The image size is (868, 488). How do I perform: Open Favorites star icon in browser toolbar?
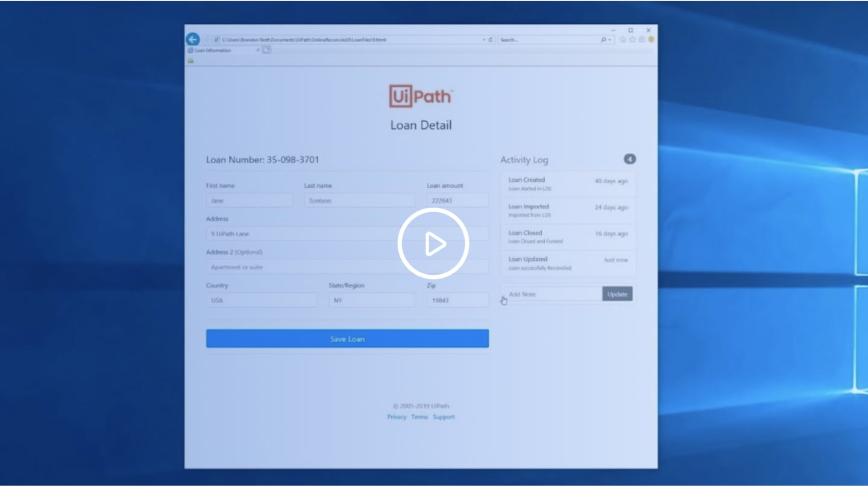[x=632, y=40]
